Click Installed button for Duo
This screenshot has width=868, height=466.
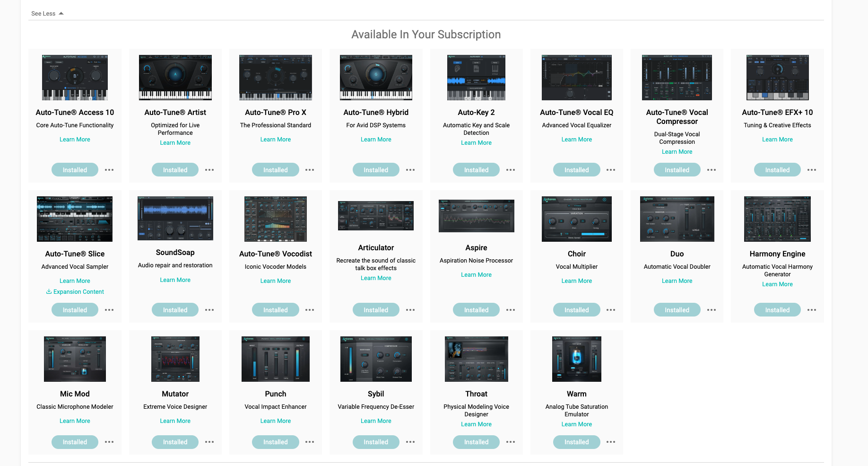pos(677,310)
